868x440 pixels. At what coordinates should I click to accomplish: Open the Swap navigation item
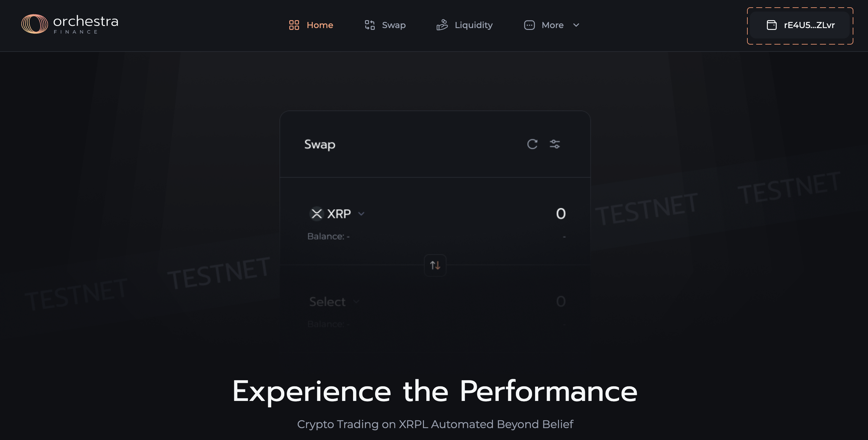coord(394,25)
